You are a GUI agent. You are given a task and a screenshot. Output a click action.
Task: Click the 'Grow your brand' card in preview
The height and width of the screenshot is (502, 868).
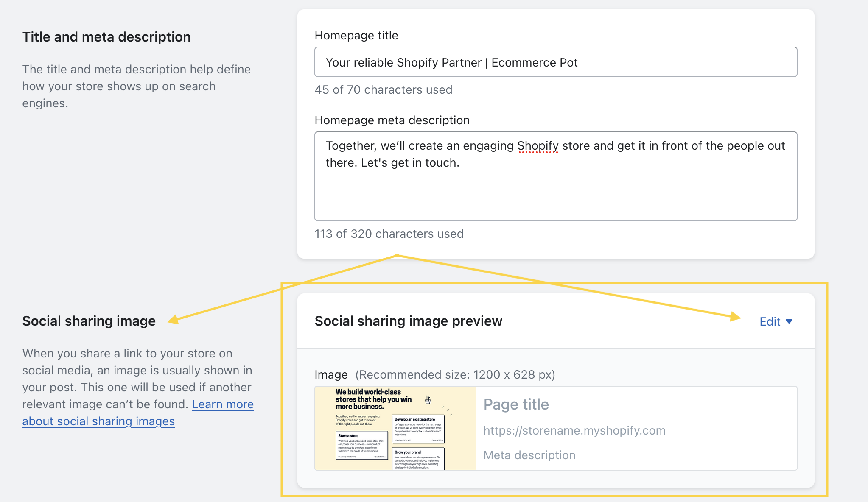pos(418,459)
